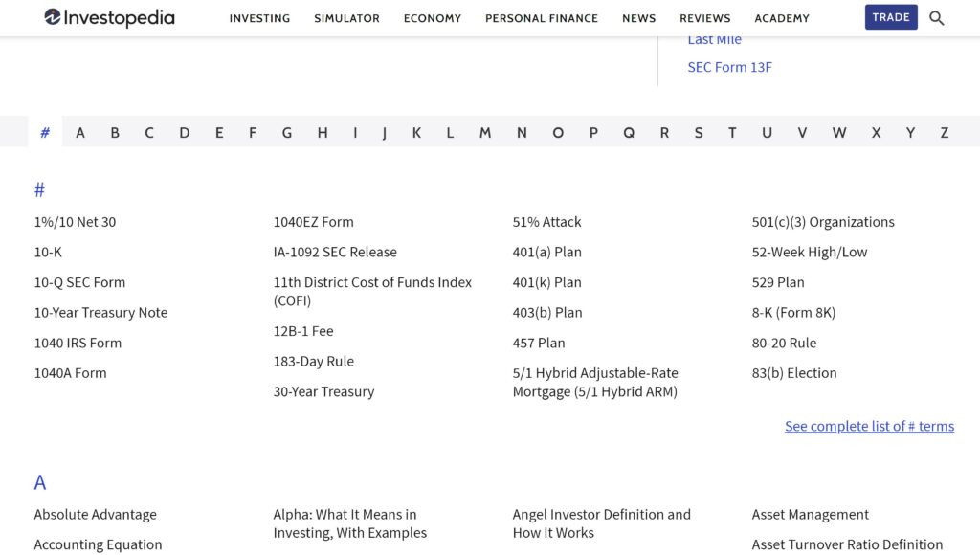Open the ACADEMY section

pos(781,17)
